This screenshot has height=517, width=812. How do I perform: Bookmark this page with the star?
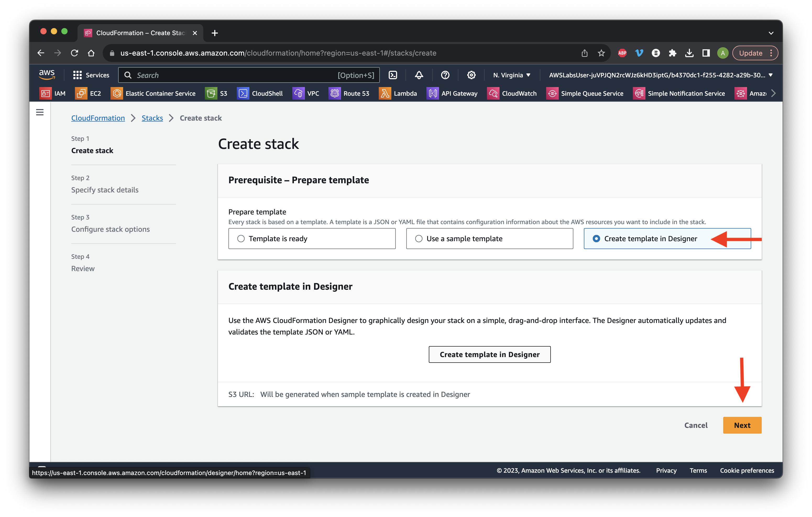coord(601,53)
